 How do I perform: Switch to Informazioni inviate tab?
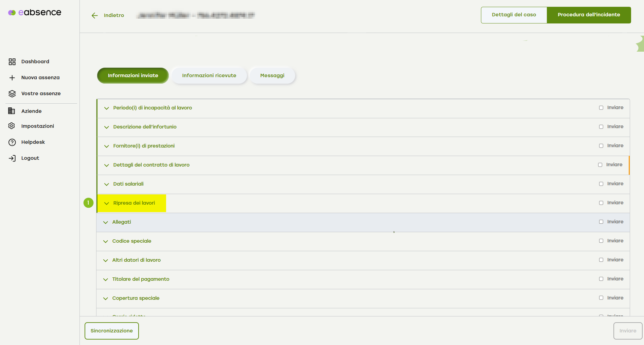tap(133, 75)
